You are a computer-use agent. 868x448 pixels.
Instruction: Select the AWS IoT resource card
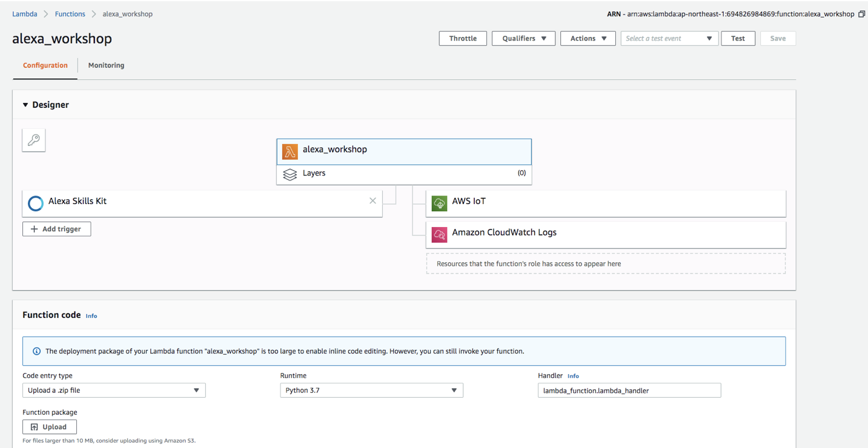click(x=606, y=203)
